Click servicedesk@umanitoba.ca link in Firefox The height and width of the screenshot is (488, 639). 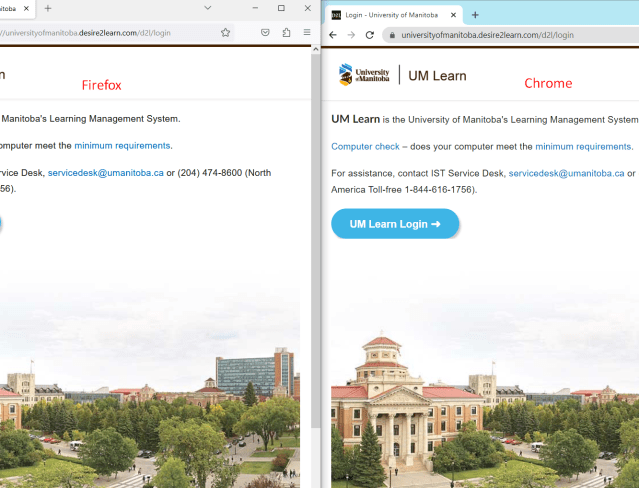click(106, 173)
